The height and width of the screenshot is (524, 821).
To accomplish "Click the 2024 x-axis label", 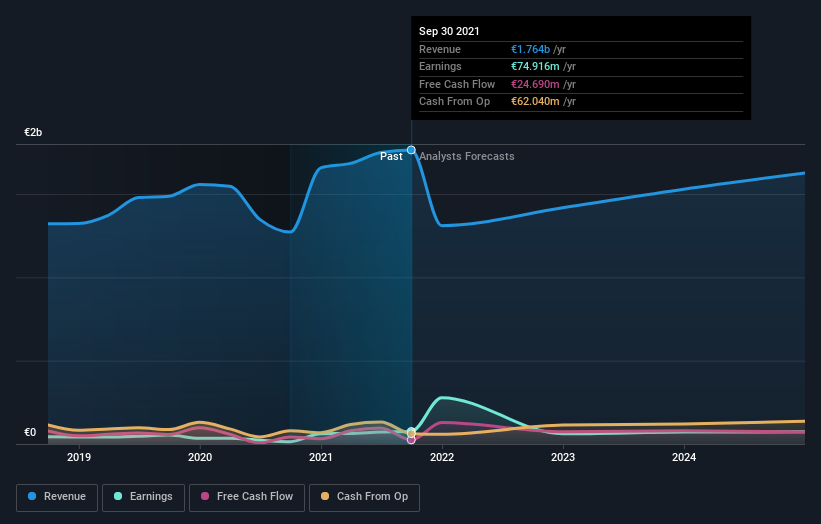I will 684,458.
